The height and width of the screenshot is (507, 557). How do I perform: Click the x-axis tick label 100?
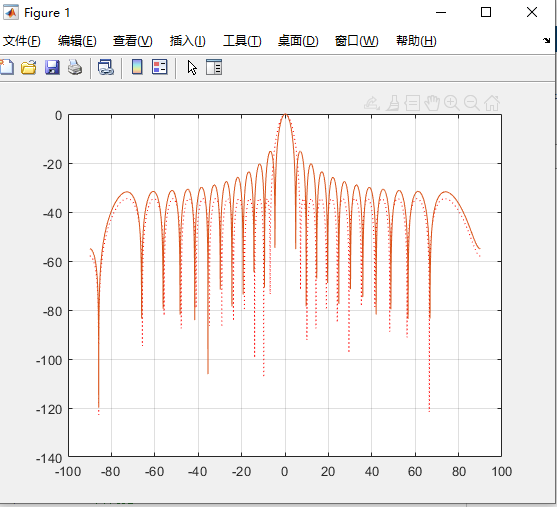pos(502,472)
